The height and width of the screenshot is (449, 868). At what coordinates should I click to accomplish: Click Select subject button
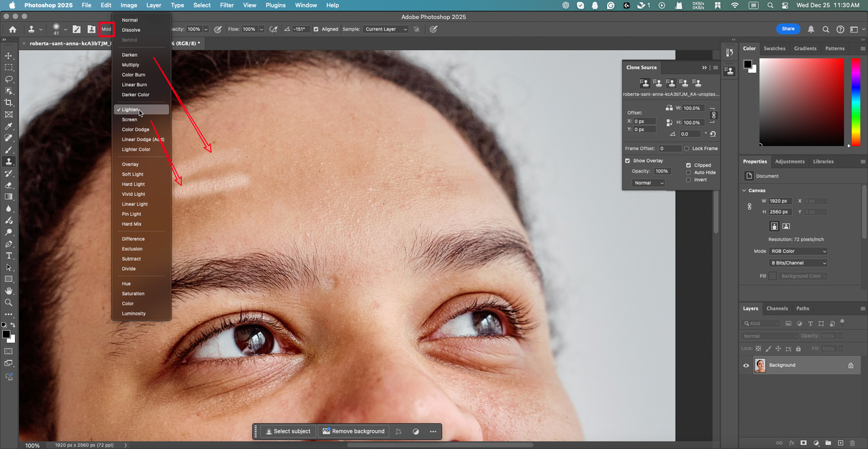(288, 431)
